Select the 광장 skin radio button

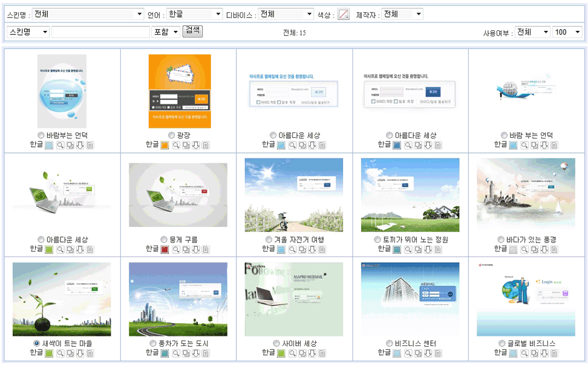click(171, 136)
